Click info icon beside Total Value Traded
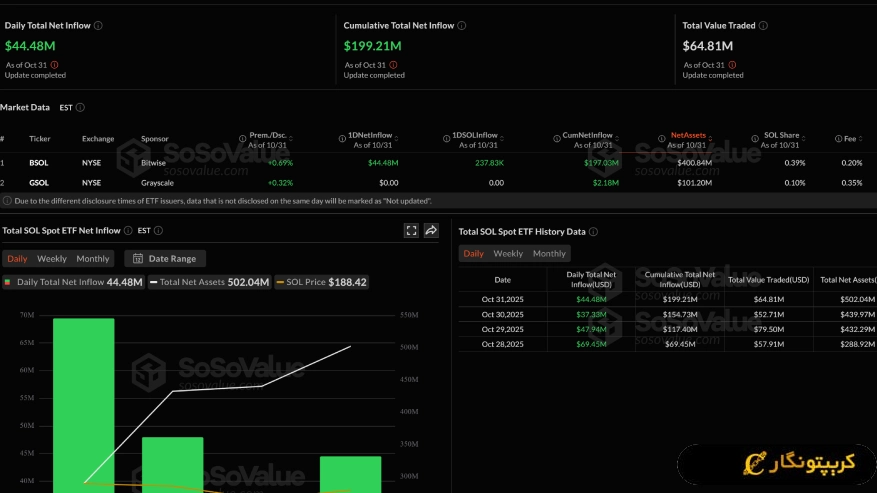 [765, 25]
